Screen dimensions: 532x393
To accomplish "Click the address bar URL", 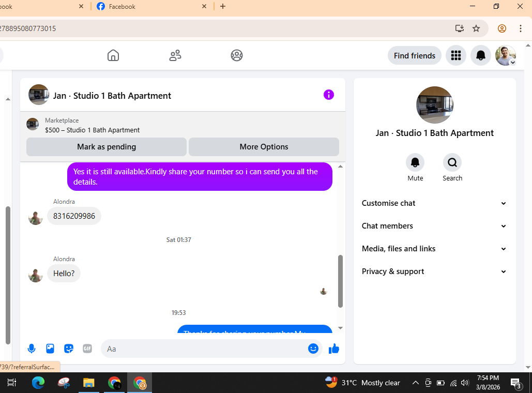I will coord(28,28).
